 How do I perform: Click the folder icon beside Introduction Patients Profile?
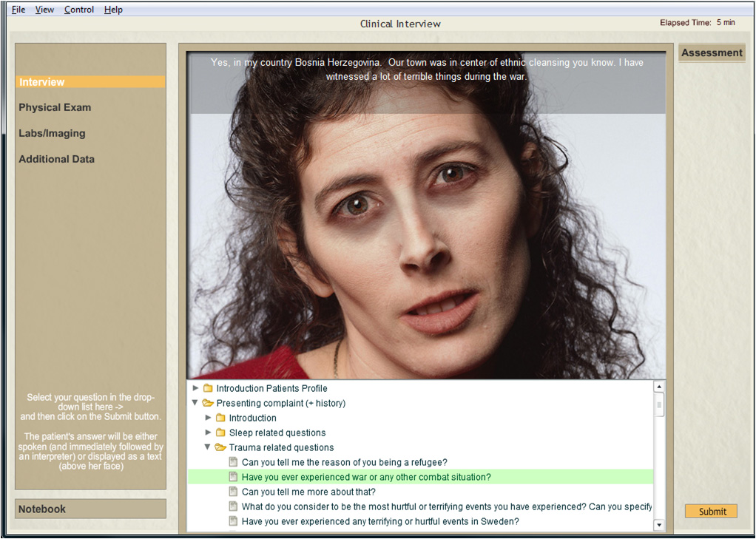tap(208, 388)
